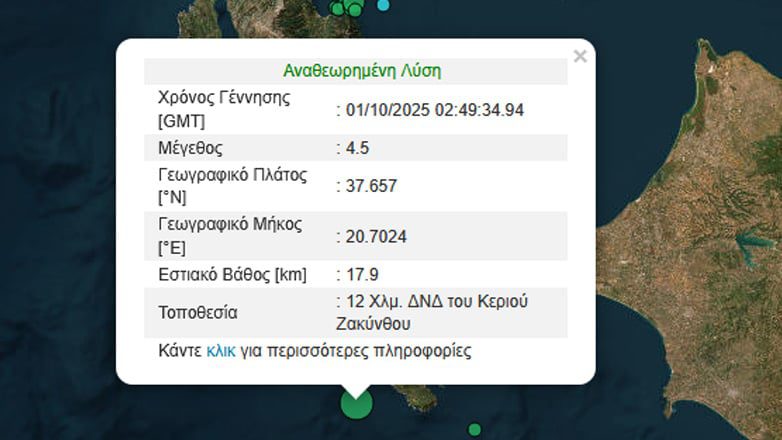Click the 'Γεωγραφικό Μήκος [°E]' label
The height and width of the screenshot is (440, 782).
coord(230,235)
